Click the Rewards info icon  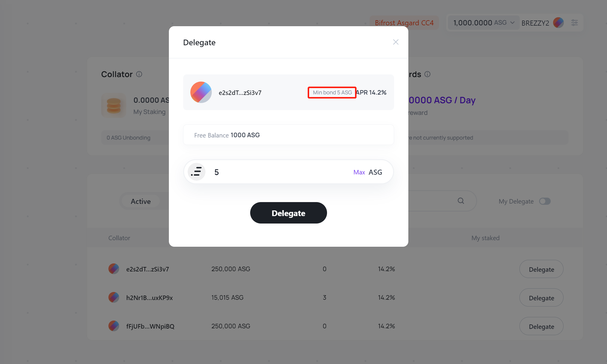(427, 74)
